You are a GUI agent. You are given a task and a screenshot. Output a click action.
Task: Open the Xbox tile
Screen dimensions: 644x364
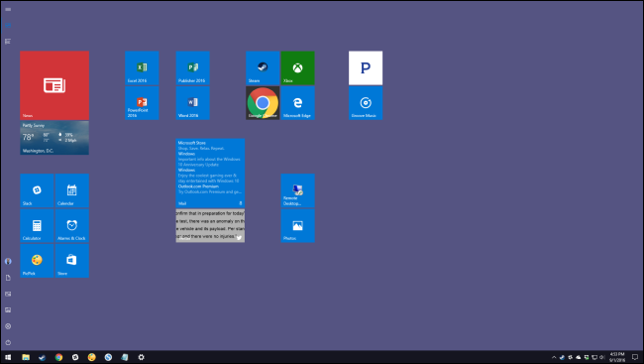point(297,67)
